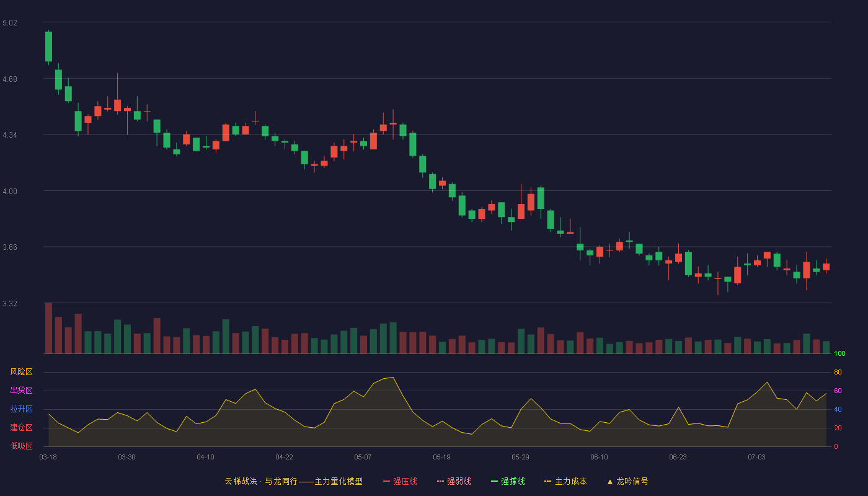Click the 07-03 date axis label
Image resolution: width=868 pixels, height=496 pixels.
tap(756, 457)
